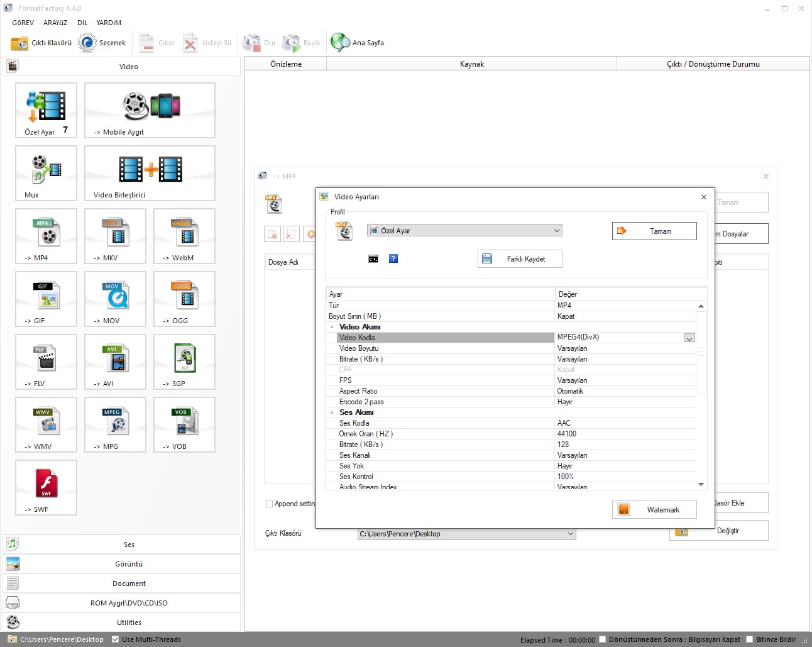Click the Farklı Kaydet button
This screenshot has width=812, height=647.
pos(520,259)
